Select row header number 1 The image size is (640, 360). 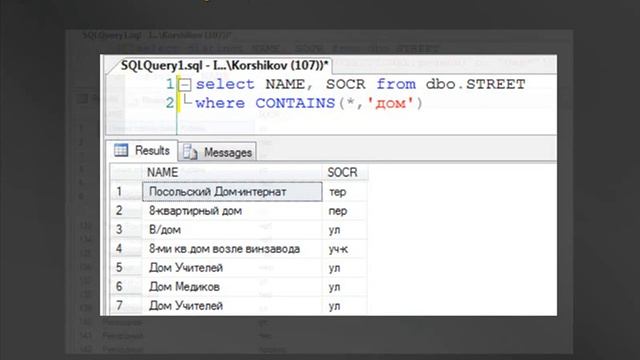point(126,191)
